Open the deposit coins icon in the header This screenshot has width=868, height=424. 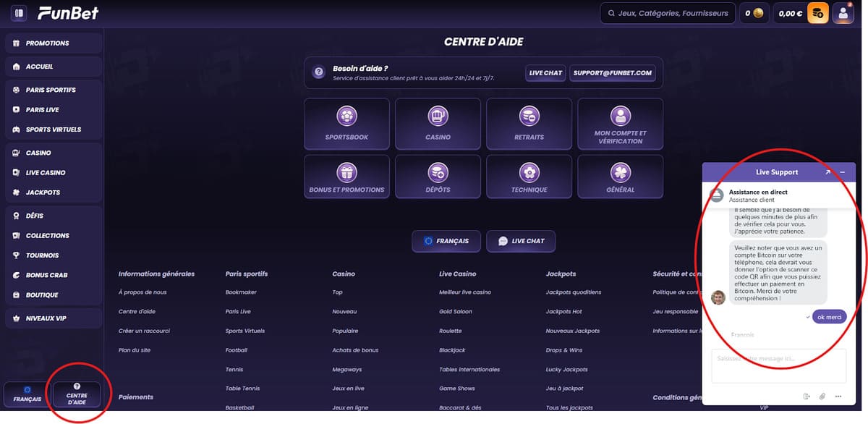tap(818, 13)
